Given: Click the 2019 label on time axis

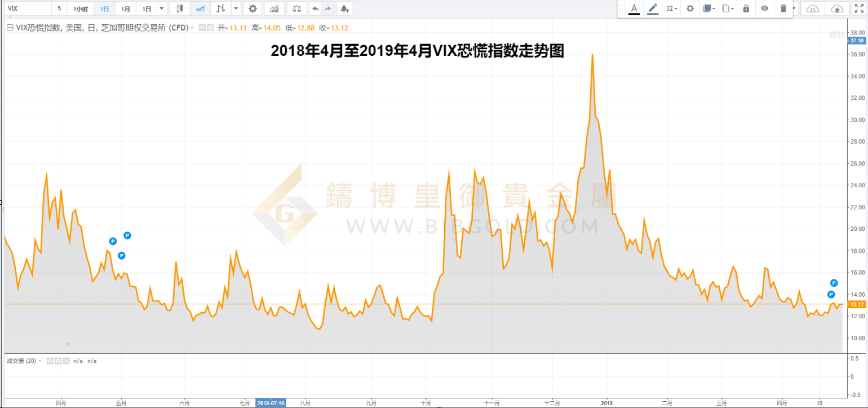Looking at the screenshot, I should pos(606,403).
